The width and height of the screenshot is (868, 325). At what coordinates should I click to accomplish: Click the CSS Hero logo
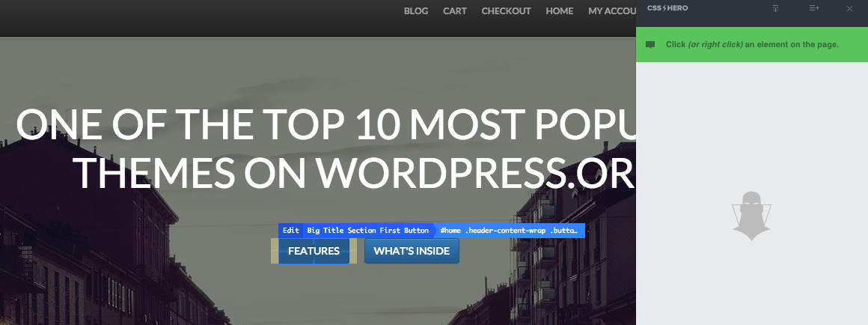pos(667,8)
